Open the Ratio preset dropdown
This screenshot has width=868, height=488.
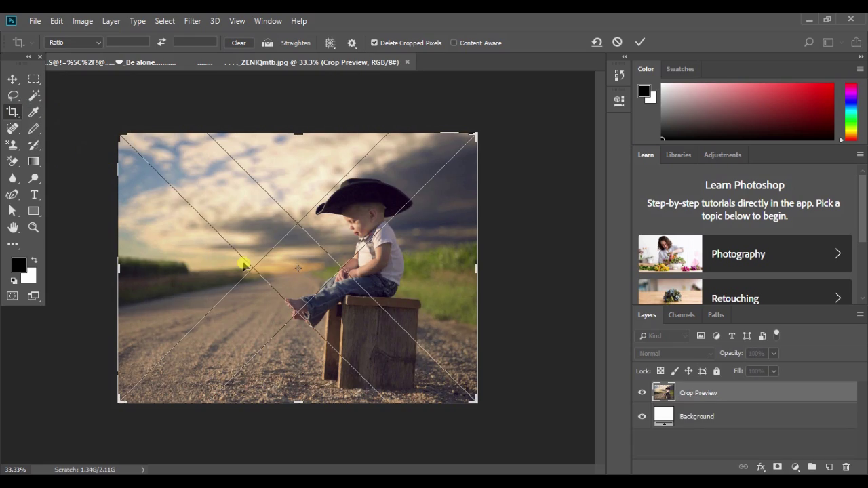coord(75,43)
